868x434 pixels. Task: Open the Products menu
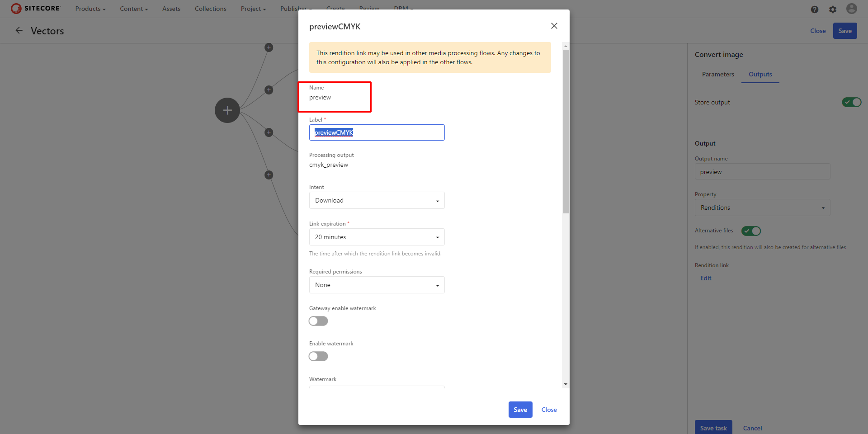[90, 9]
